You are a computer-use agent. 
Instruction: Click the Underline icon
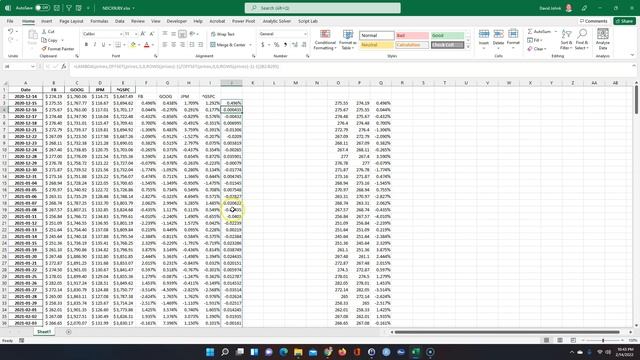click(x=103, y=44)
